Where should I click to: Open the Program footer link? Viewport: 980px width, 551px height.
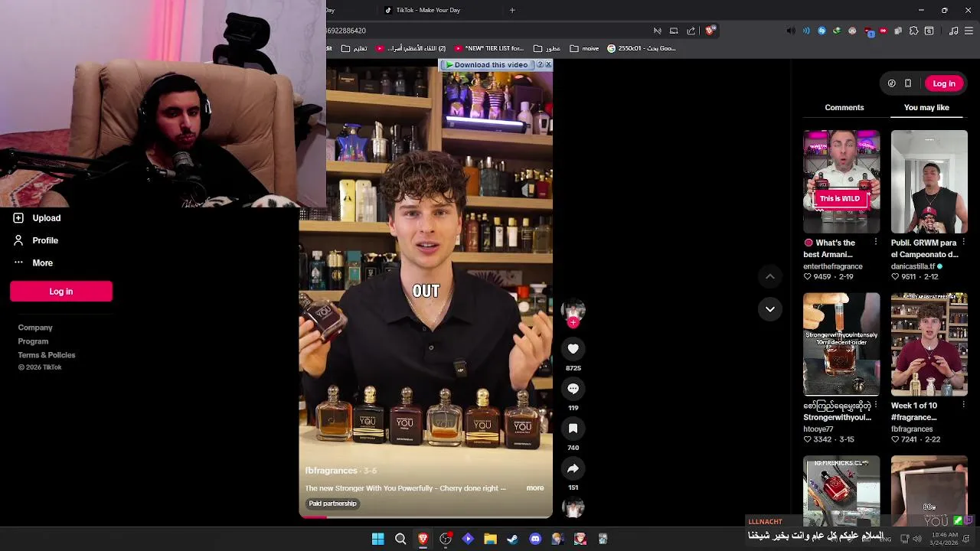[x=33, y=341]
